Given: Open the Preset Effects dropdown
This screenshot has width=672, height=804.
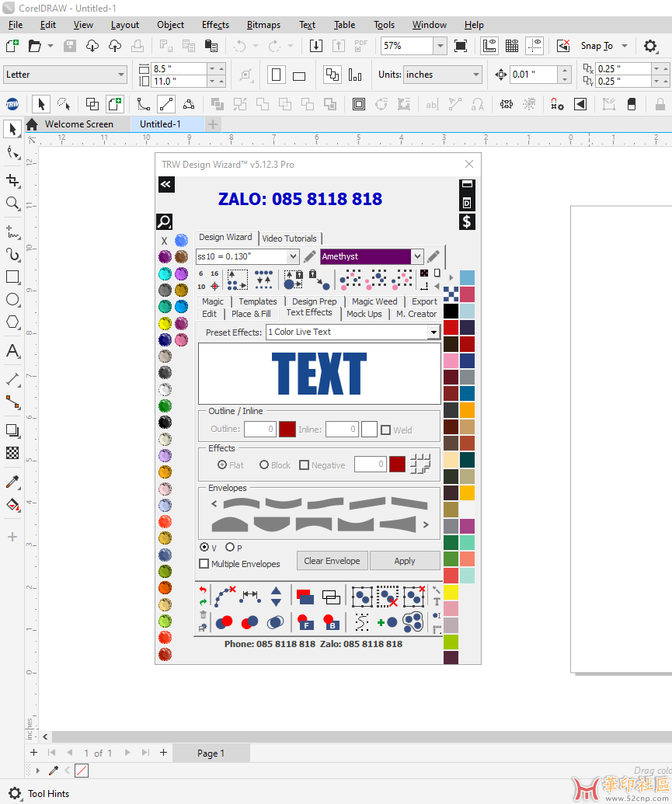Looking at the screenshot, I should (434, 332).
